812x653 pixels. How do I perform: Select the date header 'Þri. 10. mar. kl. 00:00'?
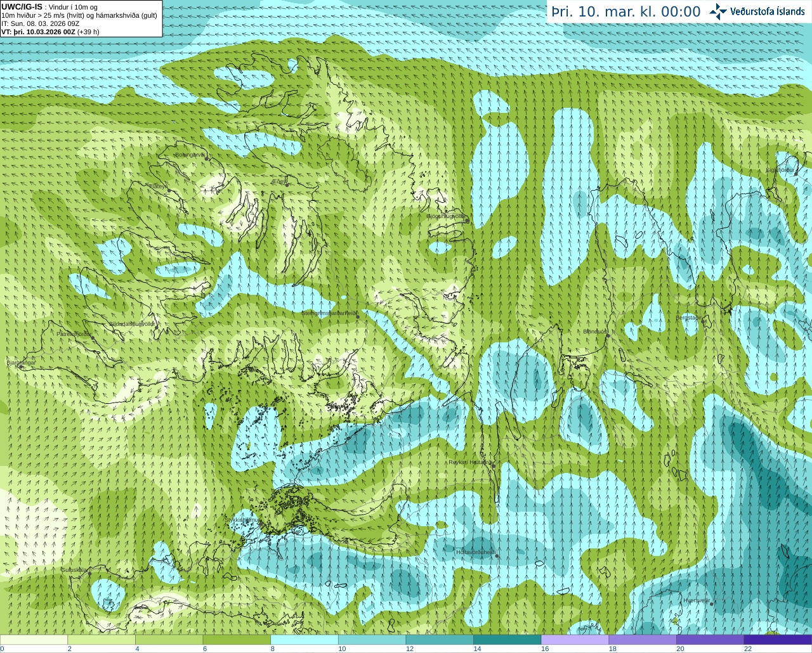click(626, 12)
